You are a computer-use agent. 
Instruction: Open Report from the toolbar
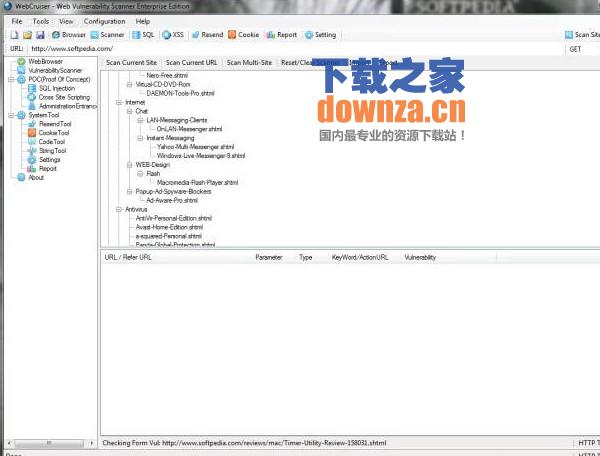pyautogui.click(x=282, y=35)
